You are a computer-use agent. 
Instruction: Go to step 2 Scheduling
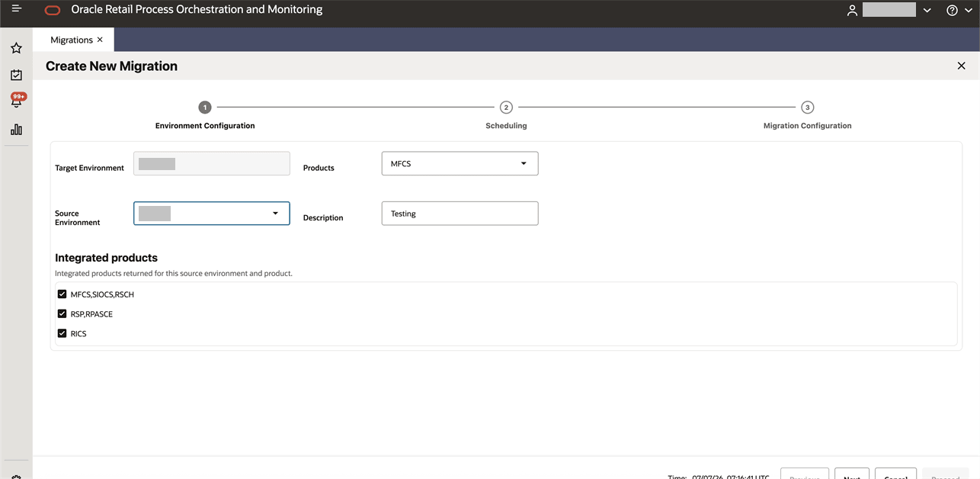pyautogui.click(x=506, y=108)
